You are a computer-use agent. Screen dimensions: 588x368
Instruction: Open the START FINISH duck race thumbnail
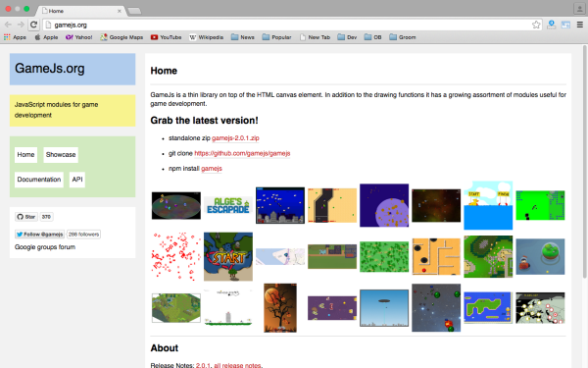(x=488, y=205)
